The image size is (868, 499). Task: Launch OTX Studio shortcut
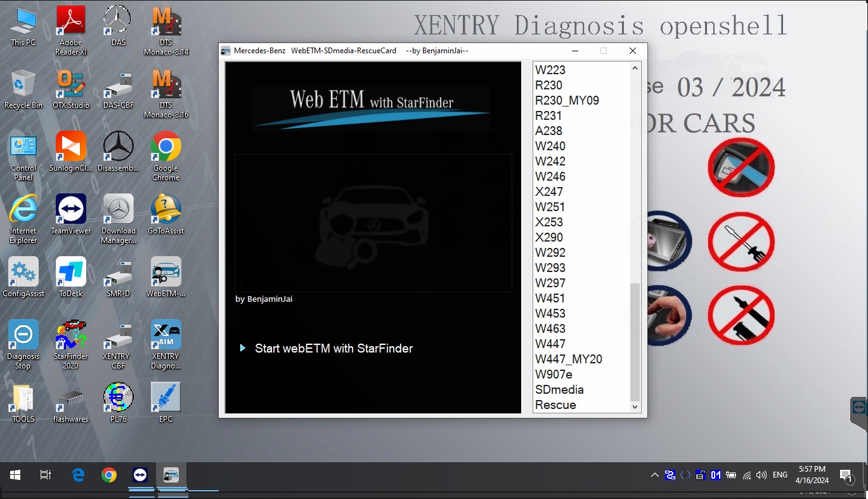pyautogui.click(x=71, y=89)
